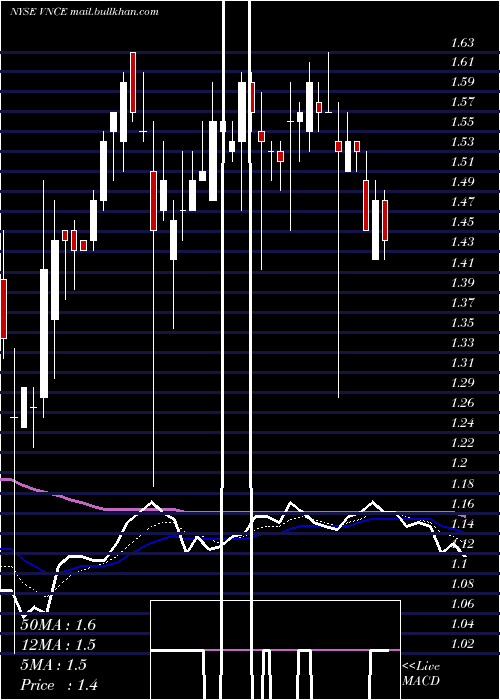The image size is (500, 700).
Task: Click the 1.41 price axis label
Action: [462, 262]
